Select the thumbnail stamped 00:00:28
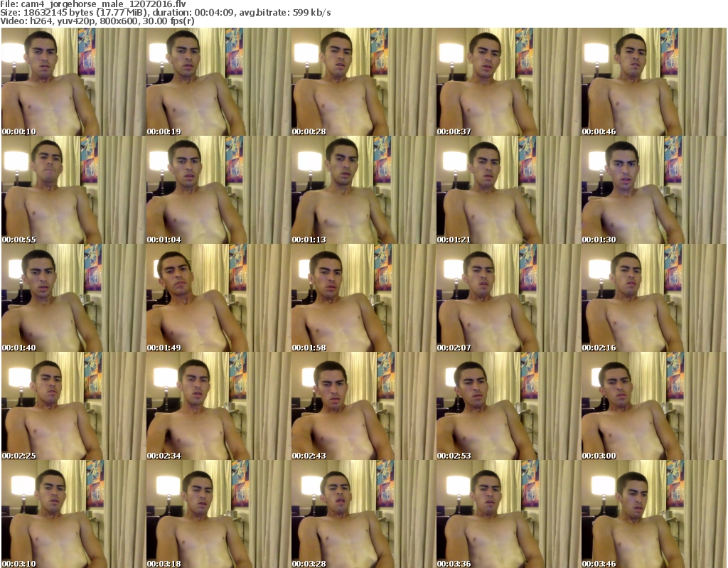This screenshot has width=728, height=568. coord(363,82)
